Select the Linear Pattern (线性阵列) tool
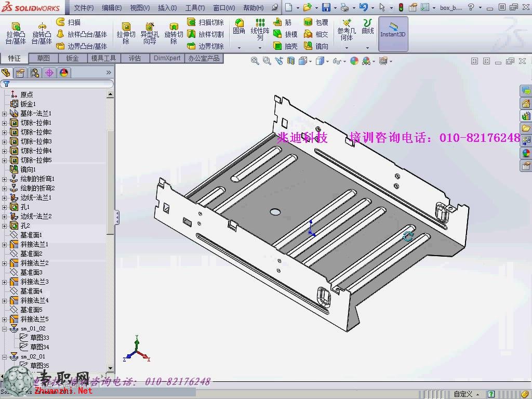The width and height of the screenshot is (532, 399). click(x=260, y=30)
